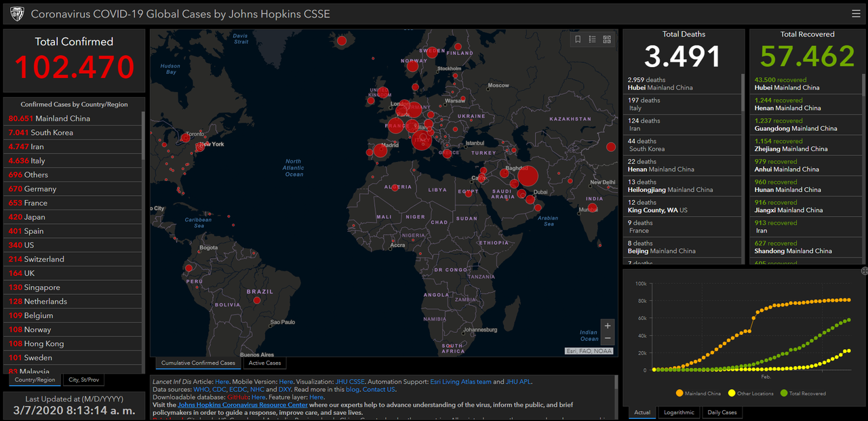This screenshot has width=868, height=421.
Task: Select Spain in country list
Action: point(73,231)
